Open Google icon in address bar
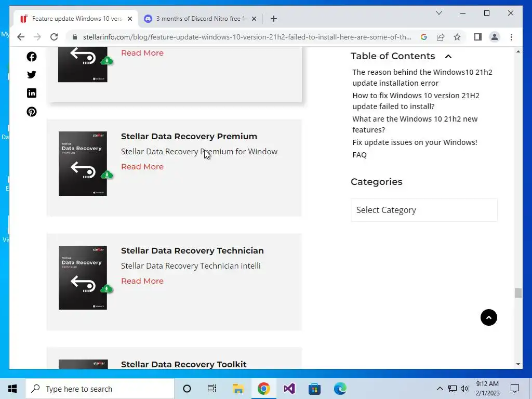This screenshot has width=532, height=399. [424, 37]
